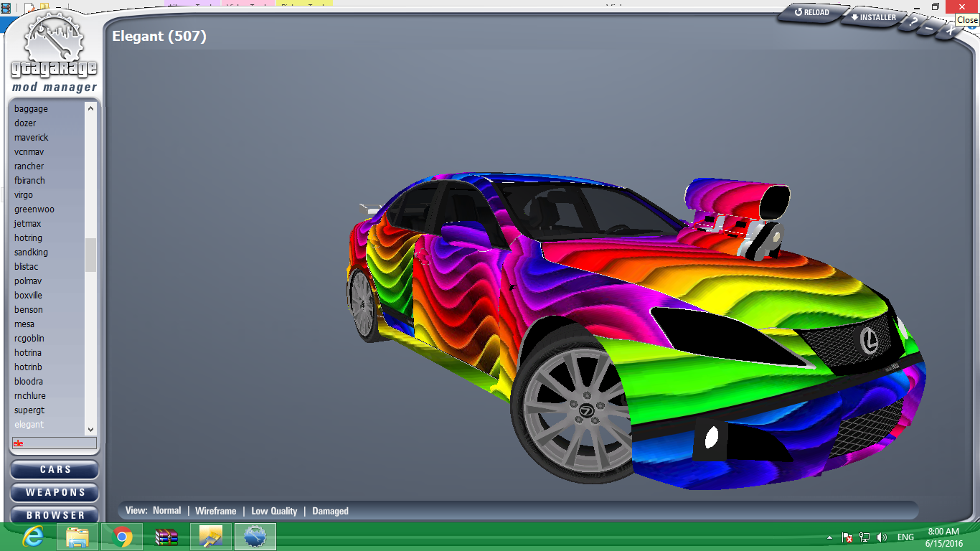Open the WEAPONS section
980x551 pixels.
click(55, 492)
